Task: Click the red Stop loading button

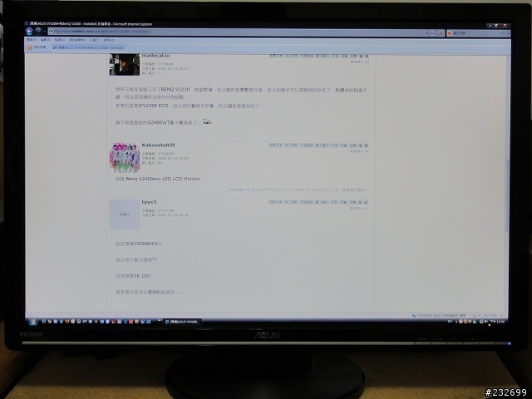Action: 441,33
